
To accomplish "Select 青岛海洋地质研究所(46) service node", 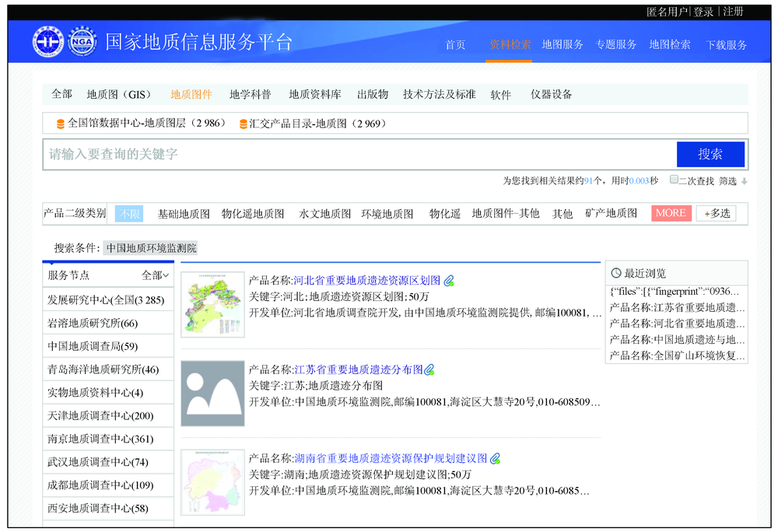I will click(x=108, y=369).
